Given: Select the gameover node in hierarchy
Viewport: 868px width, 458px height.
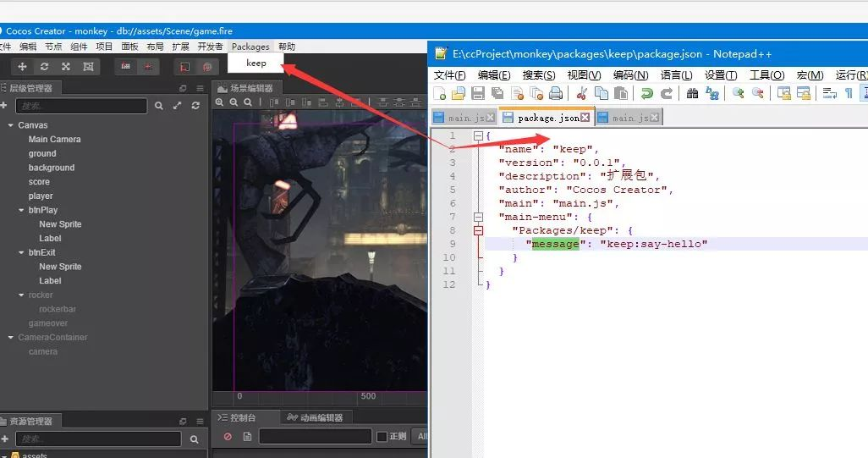Looking at the screenshot, I should [x=48, y=323].
